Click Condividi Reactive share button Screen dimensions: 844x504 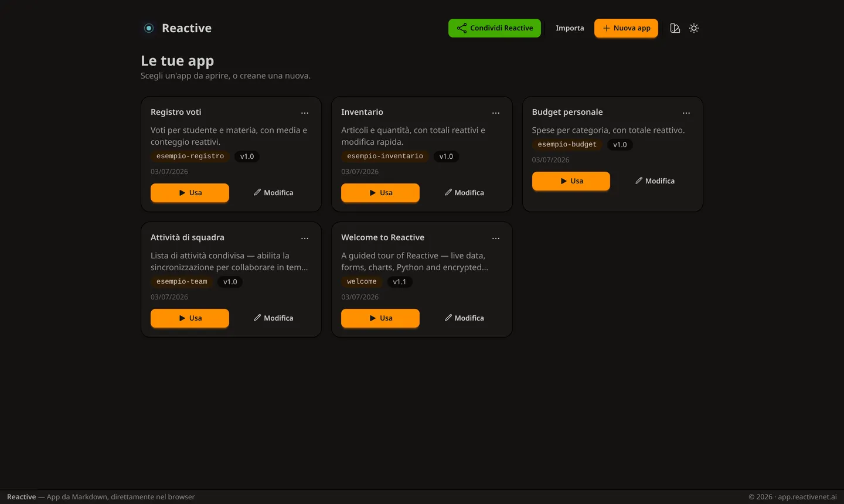(495, 28)
